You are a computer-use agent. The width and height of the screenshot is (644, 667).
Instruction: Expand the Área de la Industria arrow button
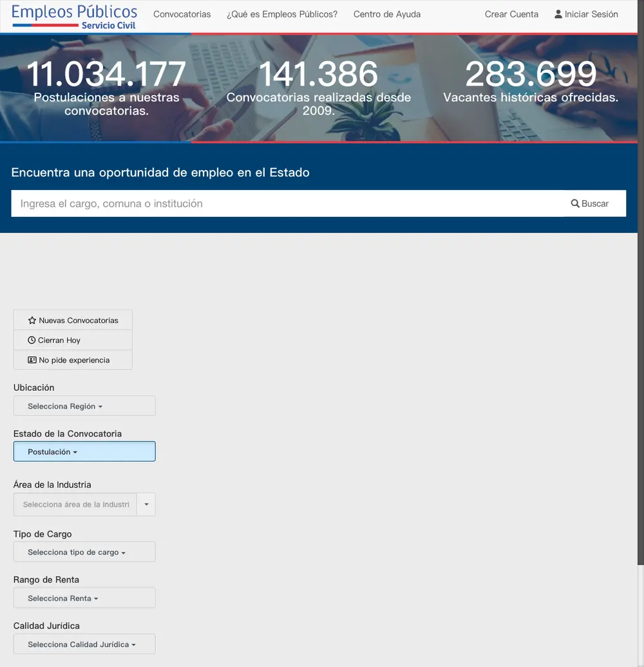point(146,505)
